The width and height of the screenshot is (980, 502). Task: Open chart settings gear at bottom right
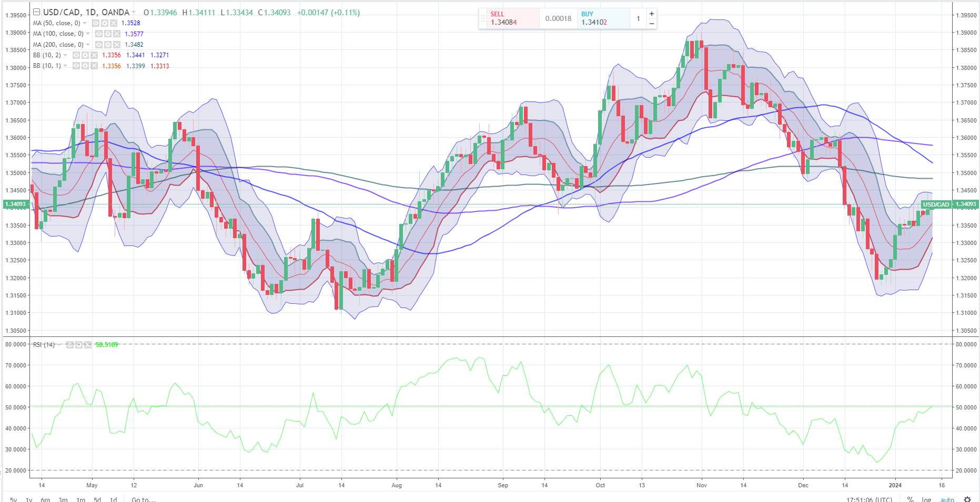967,499
